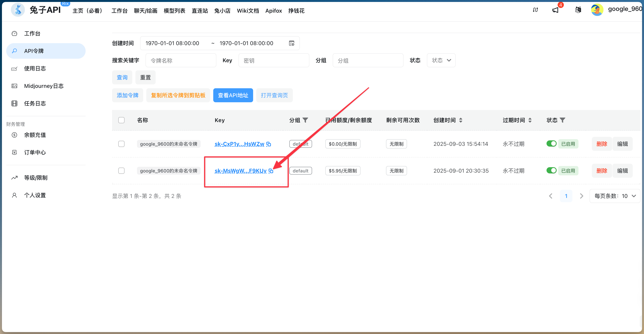
Task: Click the 查看API地址 button
Action: pos(233,95)
